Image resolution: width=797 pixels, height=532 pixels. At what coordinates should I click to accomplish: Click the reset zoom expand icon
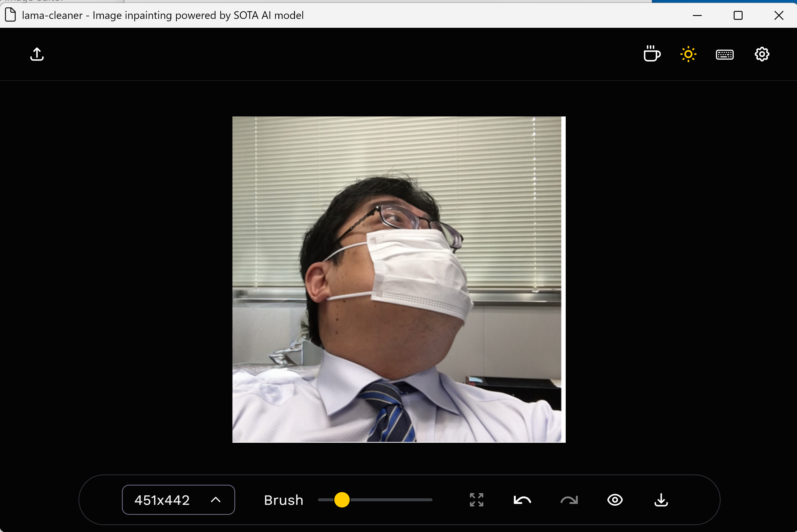(476, 500)
